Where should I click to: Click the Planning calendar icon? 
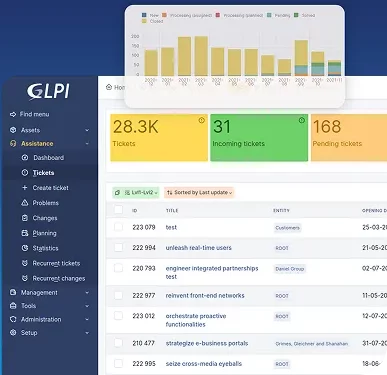25,233
